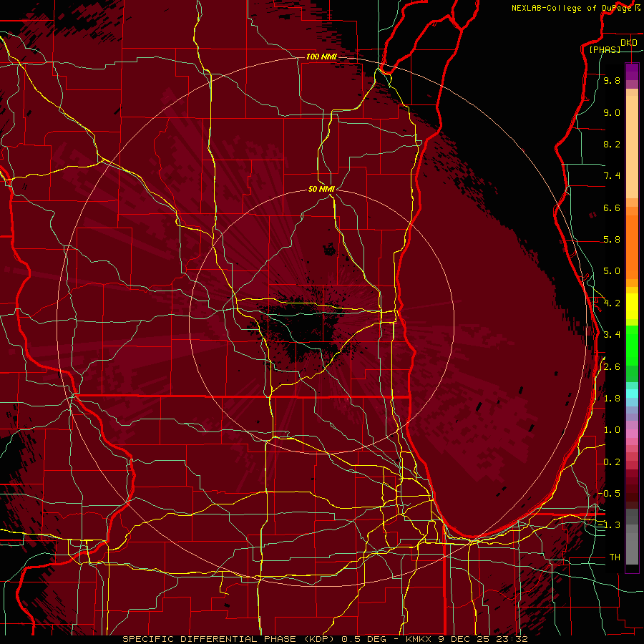Click the -0.5 scale label
Screen dimensions: 644x644
coord(609,494)
